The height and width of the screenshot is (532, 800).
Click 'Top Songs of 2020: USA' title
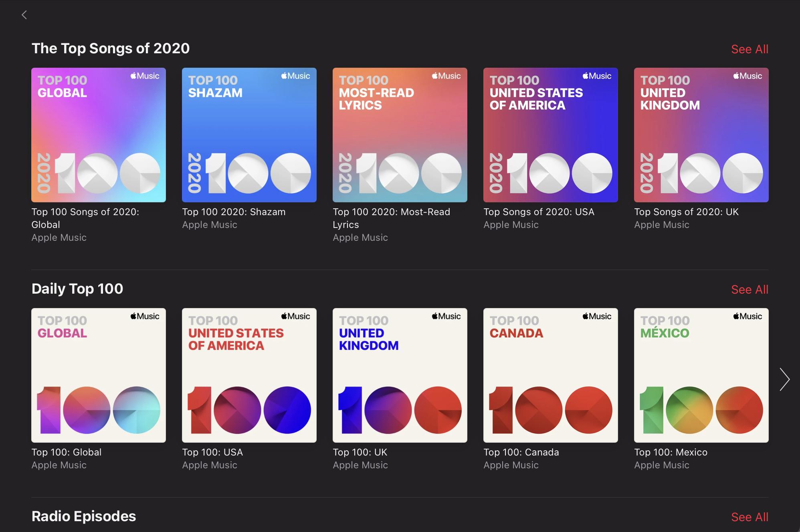[539, 212]
